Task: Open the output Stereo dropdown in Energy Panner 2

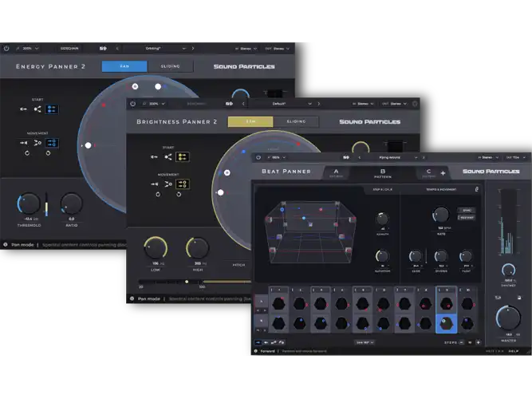Action: click(278, 49)
